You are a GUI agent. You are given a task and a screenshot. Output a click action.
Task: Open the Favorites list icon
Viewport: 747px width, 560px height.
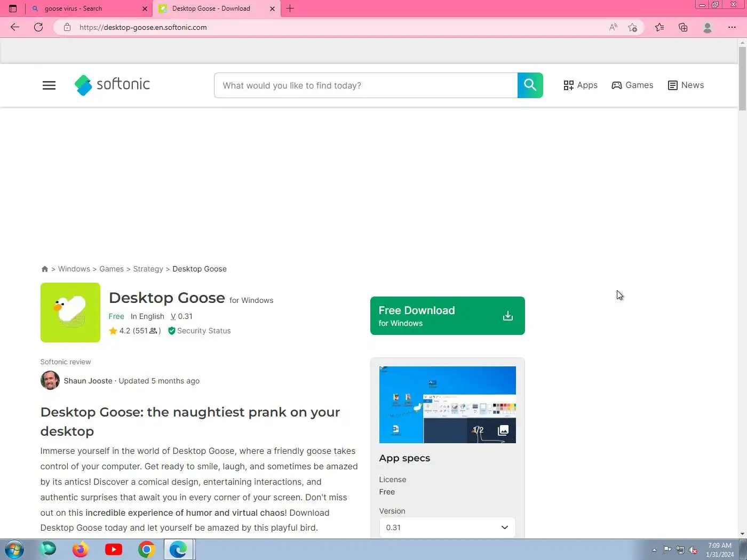659,27
